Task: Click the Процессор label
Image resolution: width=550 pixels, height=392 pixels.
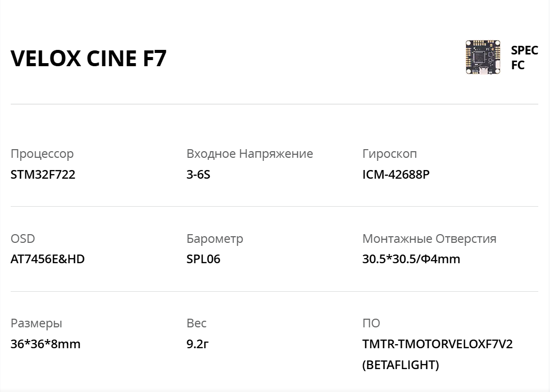Action: [42, 154]
